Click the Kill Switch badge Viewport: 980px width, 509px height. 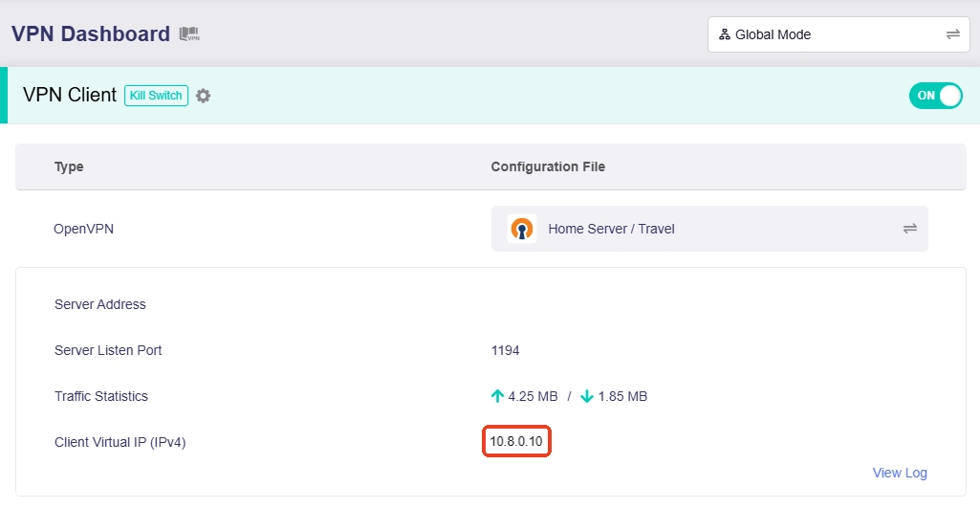click(x=155, y=96)
